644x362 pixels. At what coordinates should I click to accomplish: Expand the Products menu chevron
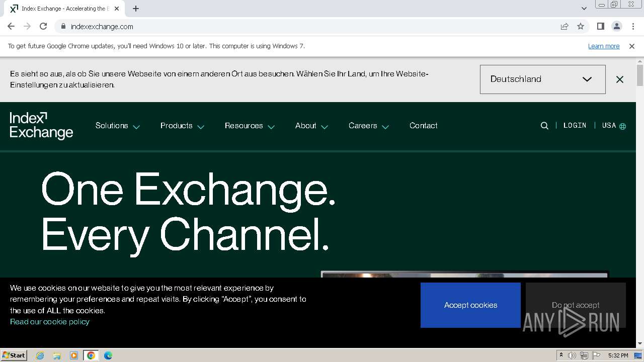201,127
